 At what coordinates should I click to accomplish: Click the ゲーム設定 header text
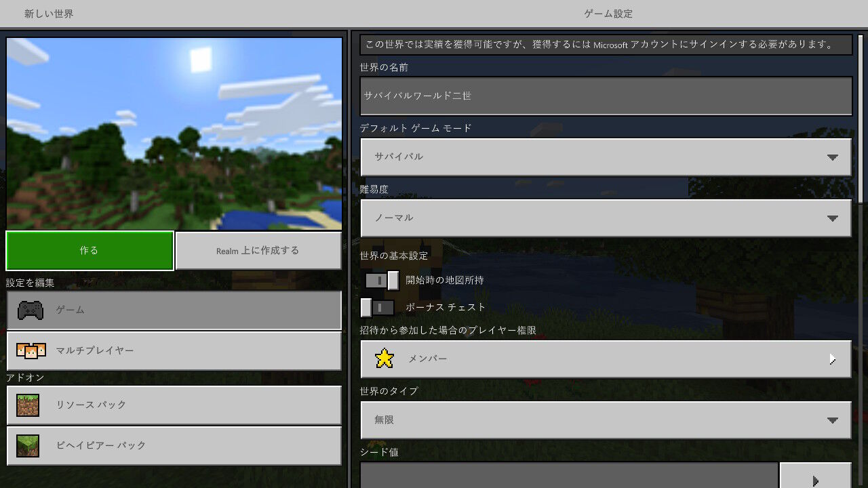(x=608, y=14)
